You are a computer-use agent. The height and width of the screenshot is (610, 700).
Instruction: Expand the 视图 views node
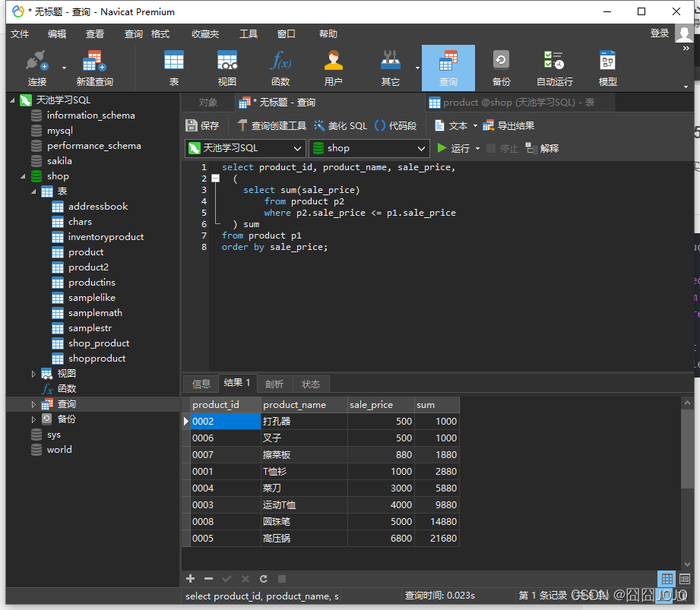33,374
